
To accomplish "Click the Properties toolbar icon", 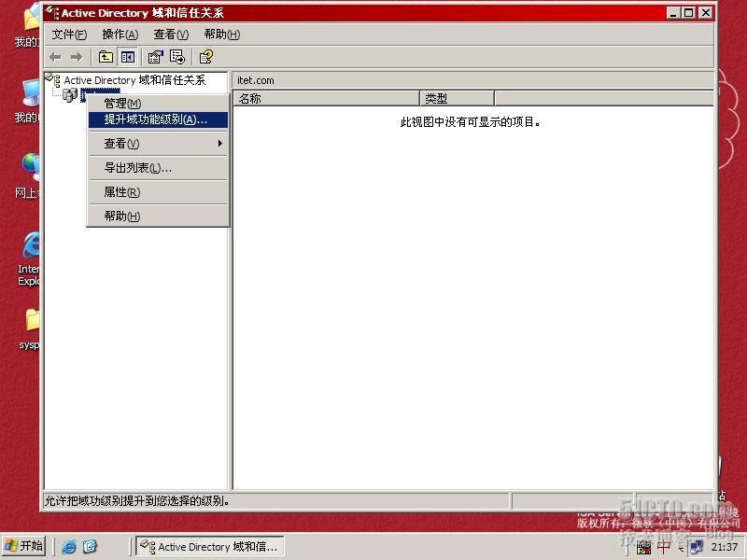I will point(155,57).
